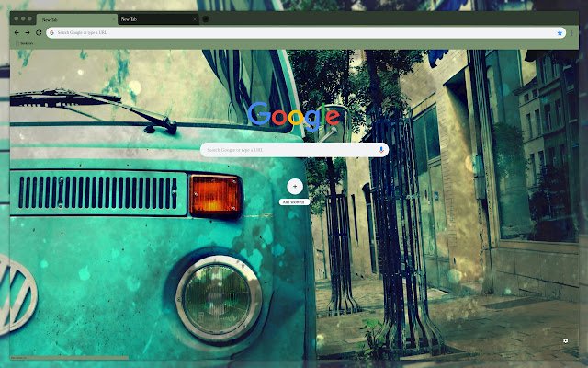Select the active light green New Tab
Image resolution: width=588 pixels, height=368 pixels.
click(x=77, y=19)
